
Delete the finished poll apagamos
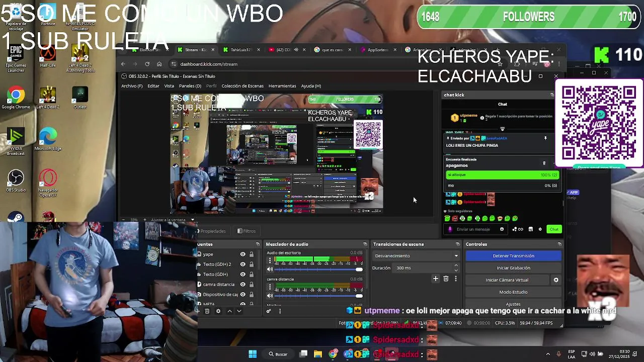[x=544, y=163]
